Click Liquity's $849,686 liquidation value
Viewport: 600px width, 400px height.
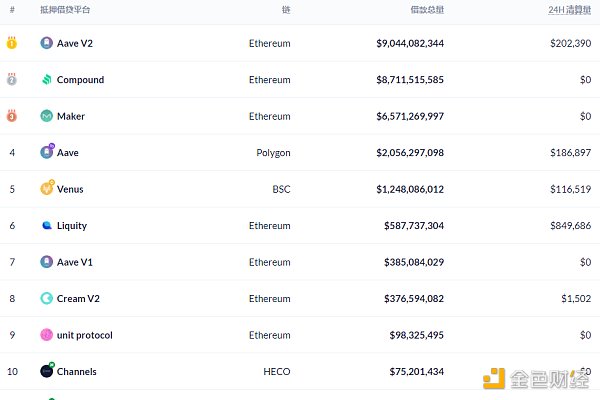570,226
